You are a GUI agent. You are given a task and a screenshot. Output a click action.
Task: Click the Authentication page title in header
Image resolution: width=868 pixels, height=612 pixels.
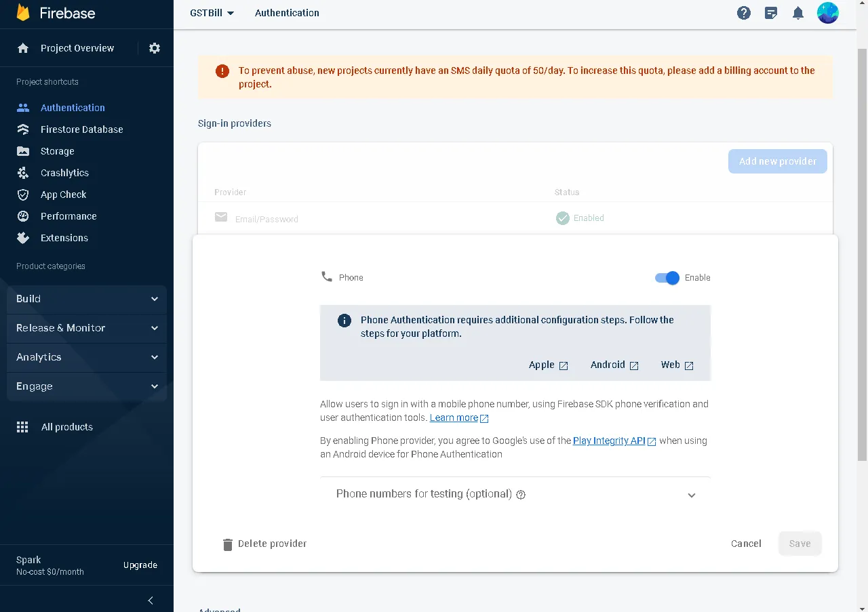tap(287, 13)
